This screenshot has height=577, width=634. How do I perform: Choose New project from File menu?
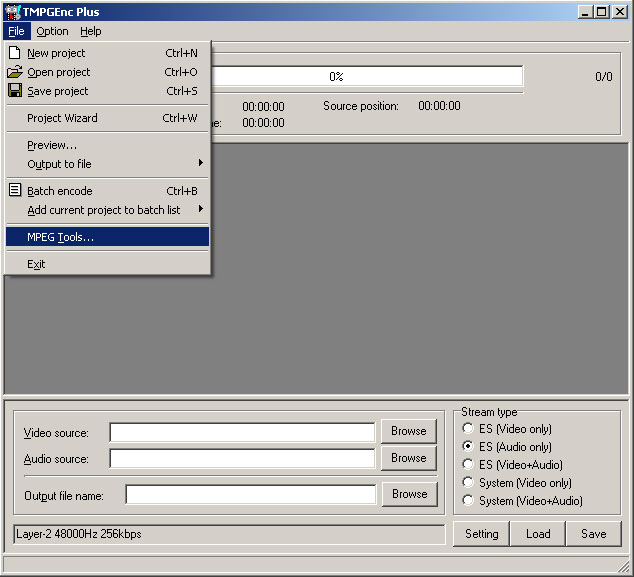108,53
